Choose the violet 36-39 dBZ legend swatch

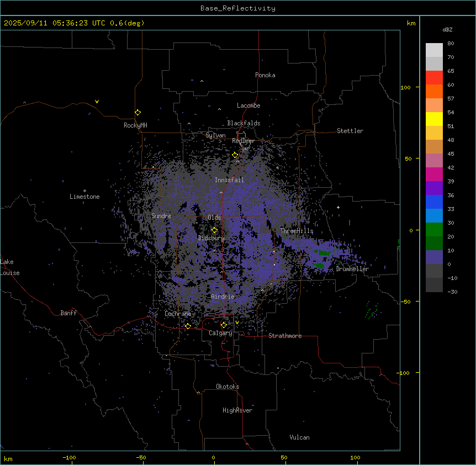434,188
